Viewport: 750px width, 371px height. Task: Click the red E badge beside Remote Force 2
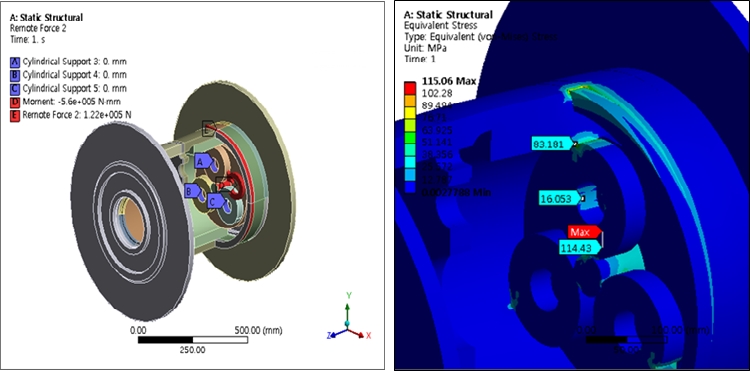point(15,116)
